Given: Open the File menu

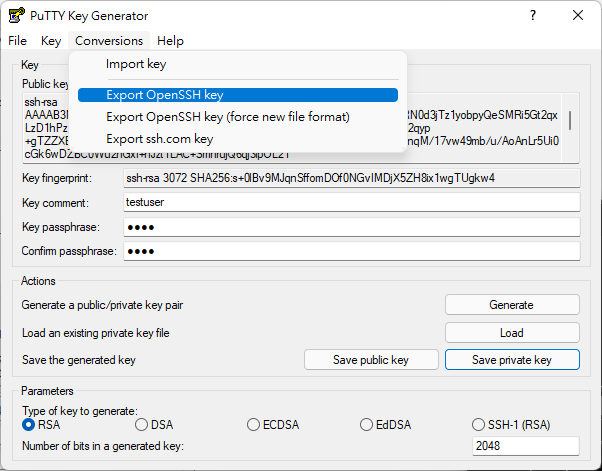Looking at the screenshot, I should 17,41.
